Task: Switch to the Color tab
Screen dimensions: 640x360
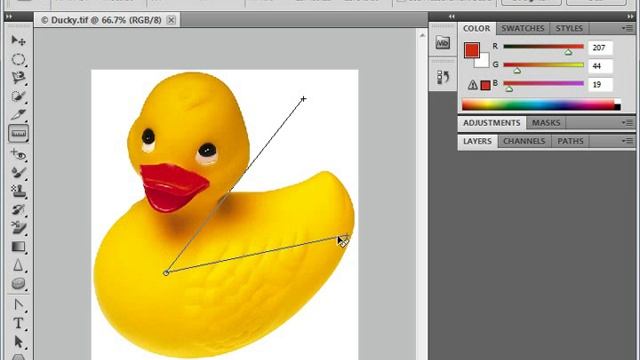Action: [x=476, y=28]
